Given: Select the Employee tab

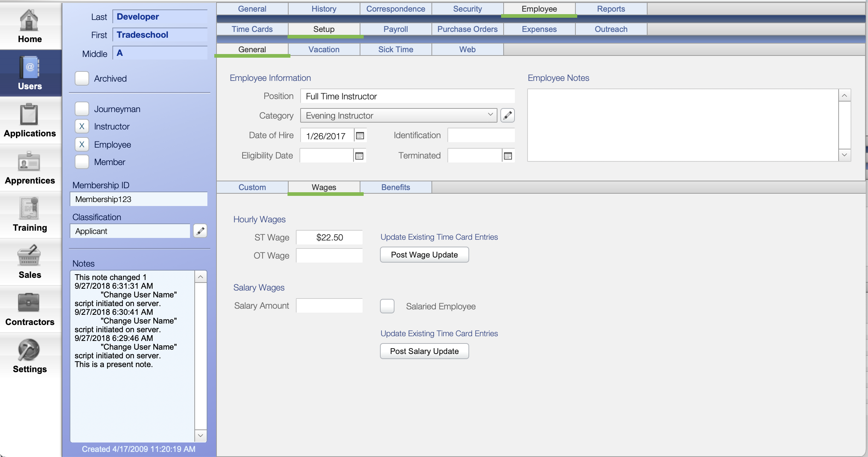Looking at the screenshot, I should coord(539,9).
